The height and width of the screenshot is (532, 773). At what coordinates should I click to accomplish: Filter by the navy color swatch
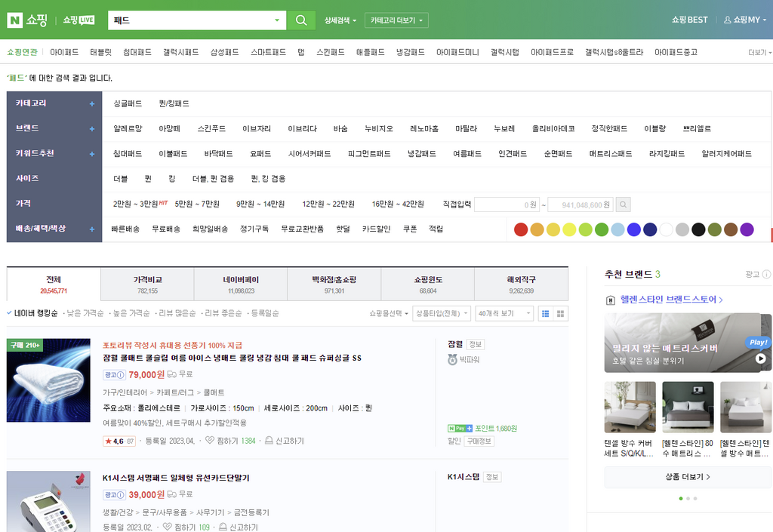[x=650, y=229]
